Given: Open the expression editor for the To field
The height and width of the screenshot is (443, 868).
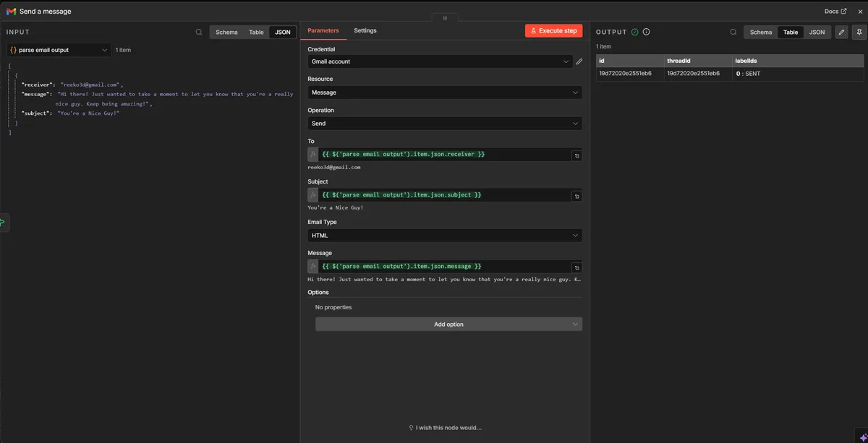Looking at the screenshot, I should pos(576,154).
